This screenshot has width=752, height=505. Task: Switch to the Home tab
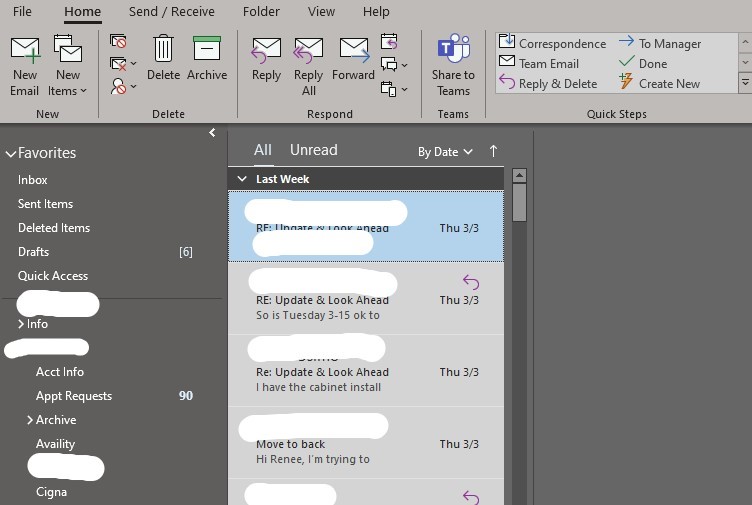(82, 12)
